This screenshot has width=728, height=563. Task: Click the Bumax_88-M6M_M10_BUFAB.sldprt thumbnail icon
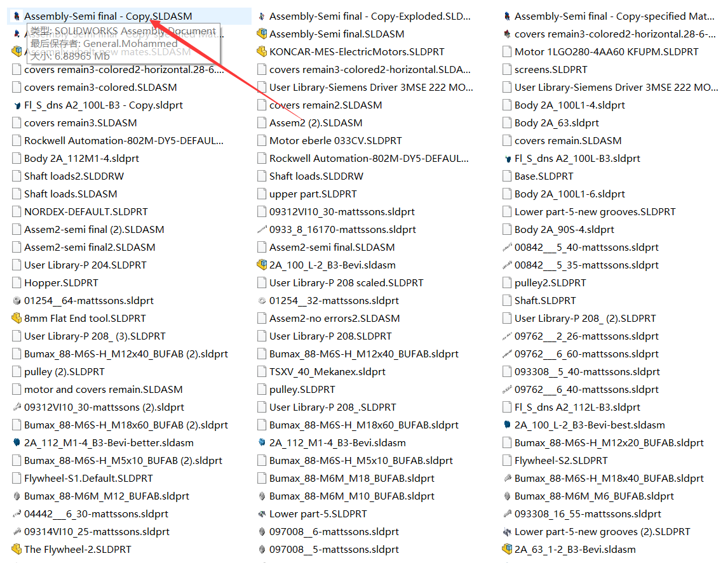click(x=262, y=496)
